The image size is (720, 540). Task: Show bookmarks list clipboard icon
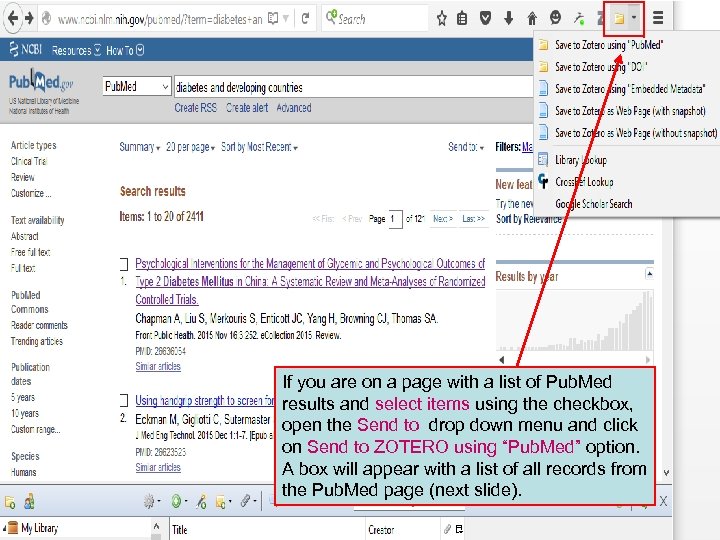462,18
